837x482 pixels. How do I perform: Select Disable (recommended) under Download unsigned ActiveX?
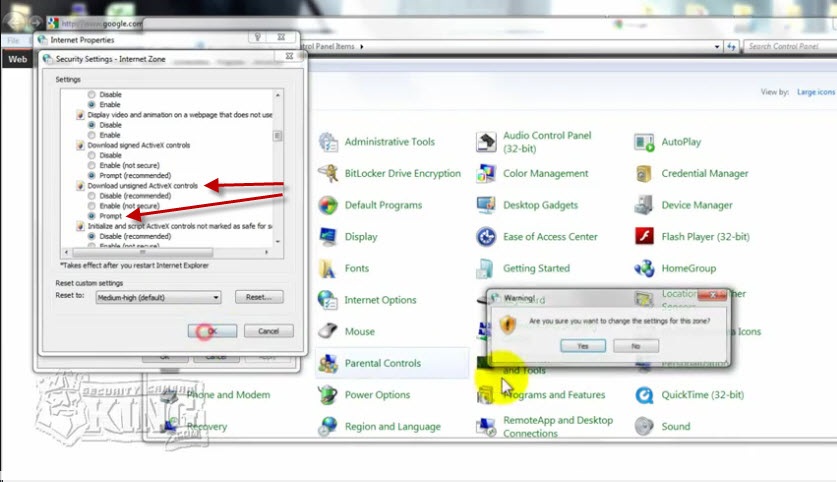pos(92,196)
